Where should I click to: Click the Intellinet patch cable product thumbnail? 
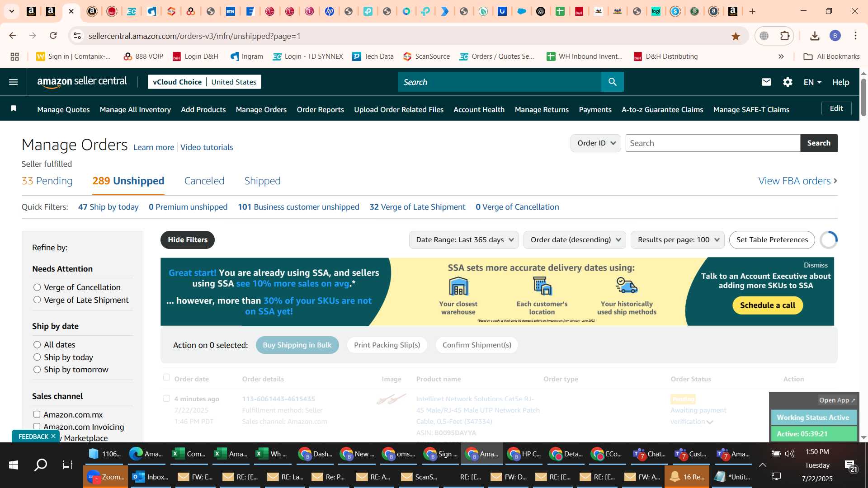pyautogui.click(x=392, y=399)
